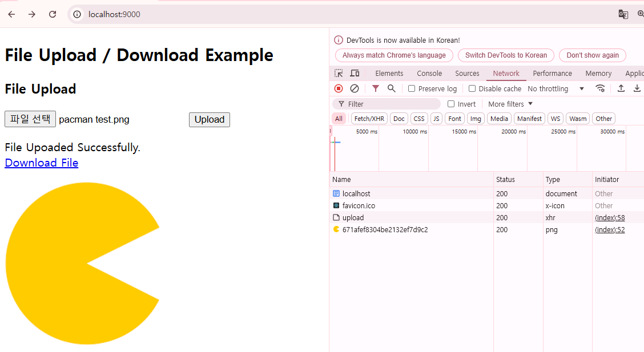Screen dimensions: 644x352
Task: Click the favicon.ico row icon
Action: [x=336, y=205]
